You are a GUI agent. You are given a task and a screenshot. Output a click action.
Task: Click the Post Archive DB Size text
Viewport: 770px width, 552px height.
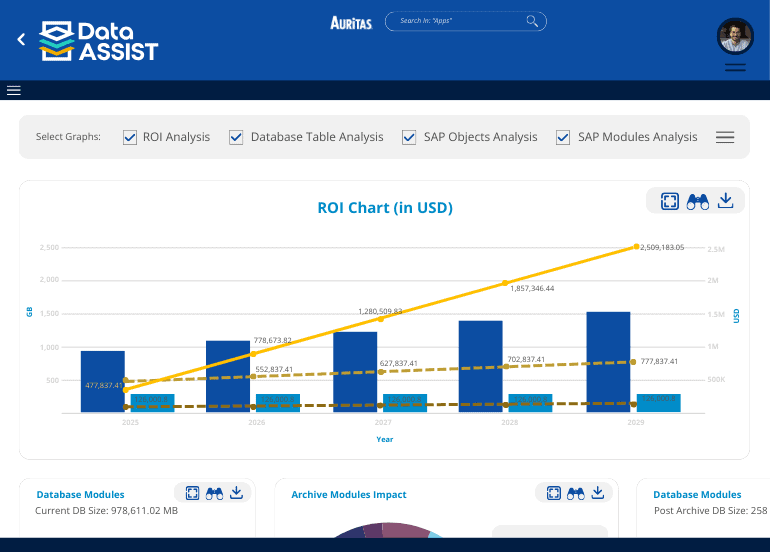tap(711, 511)
